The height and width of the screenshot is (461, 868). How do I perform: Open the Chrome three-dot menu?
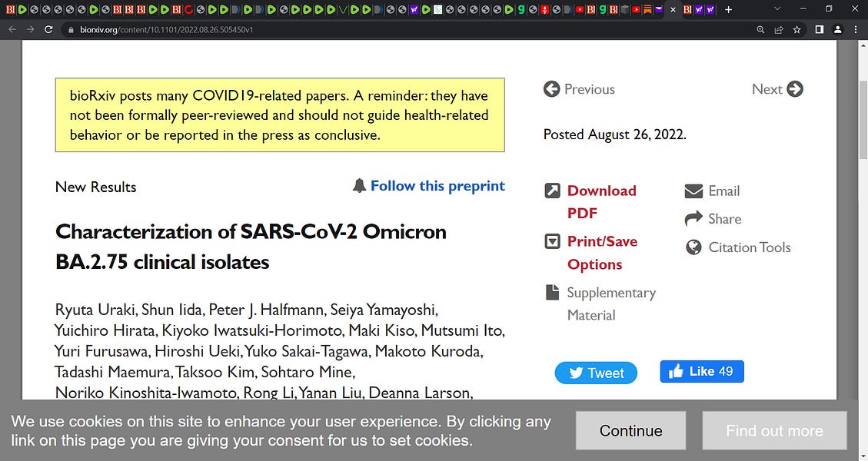pos(856,30)
